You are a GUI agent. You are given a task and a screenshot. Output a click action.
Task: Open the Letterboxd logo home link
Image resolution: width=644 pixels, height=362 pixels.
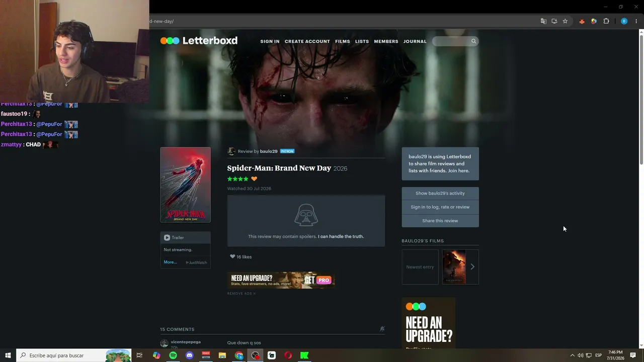tap(199, 41)
